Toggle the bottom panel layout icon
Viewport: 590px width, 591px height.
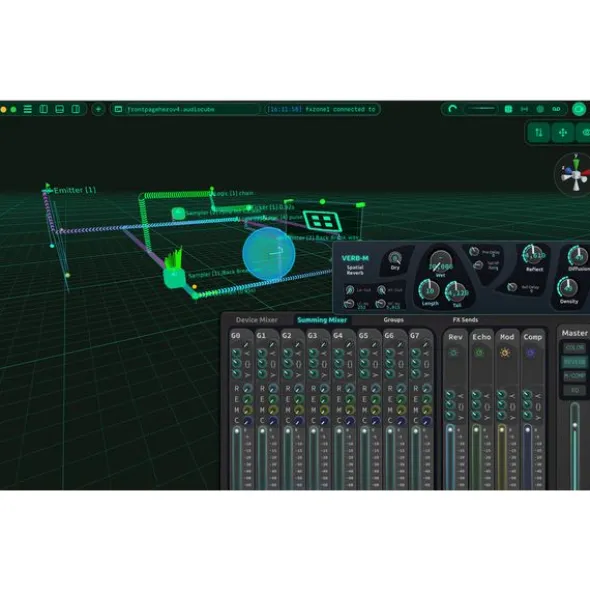(x=60, y=109)
